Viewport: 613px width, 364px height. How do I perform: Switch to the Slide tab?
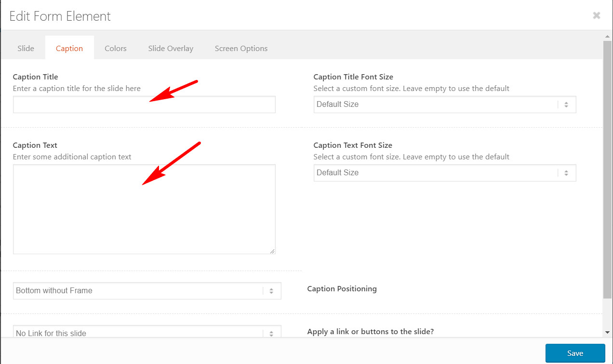26,48
